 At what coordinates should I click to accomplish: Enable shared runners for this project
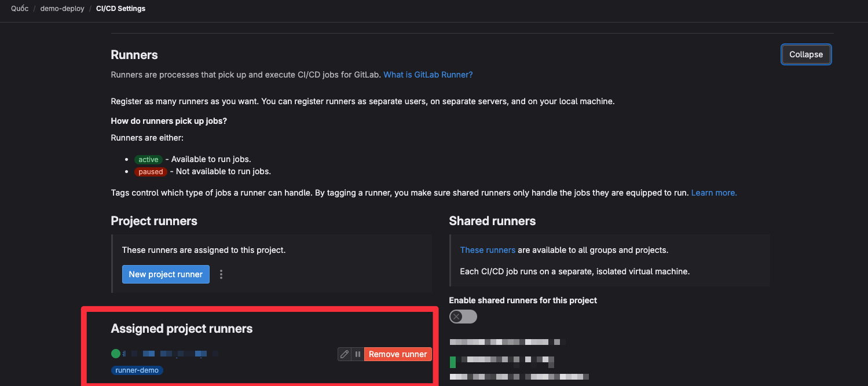pyautogui.click(x=463, y=317)
